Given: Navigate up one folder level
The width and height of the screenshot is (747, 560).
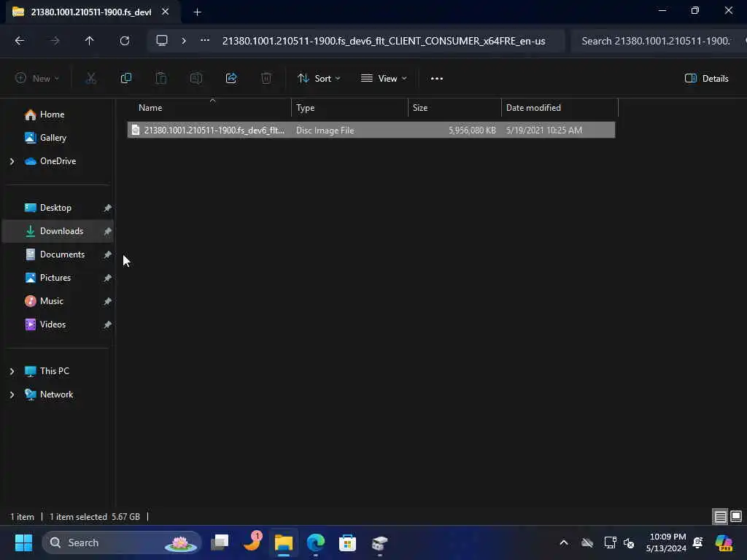Looking at the screenshot, I should click(x=89, y=41).
